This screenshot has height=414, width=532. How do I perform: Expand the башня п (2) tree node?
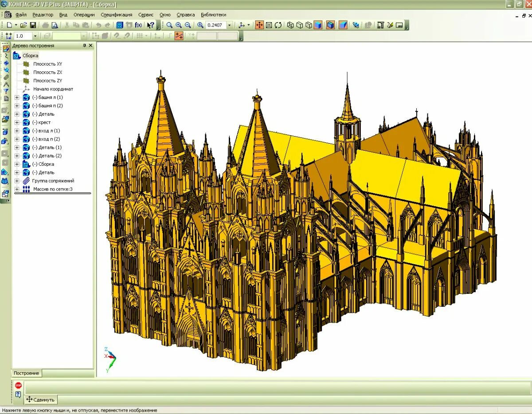(x=17, y=106)
